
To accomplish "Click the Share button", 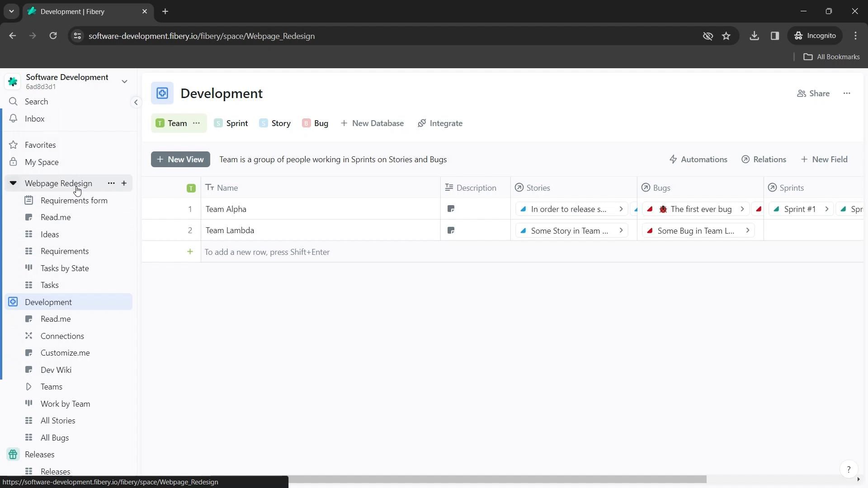I will [813, 94].
